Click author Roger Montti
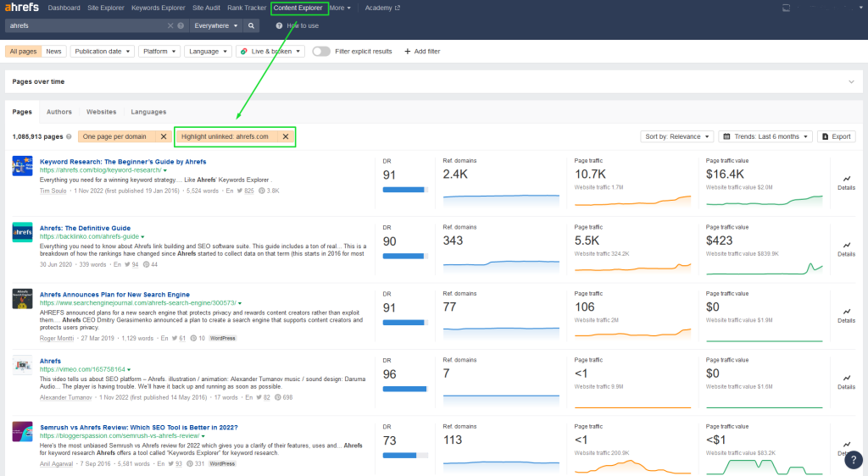Image resolution: width=868 pixels, height=476 pixels. click(x=57, y=338)
